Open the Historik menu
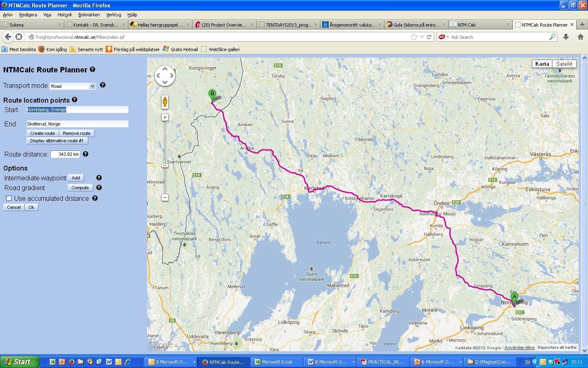This screenshot has width=588, height=368. (65, 15)
